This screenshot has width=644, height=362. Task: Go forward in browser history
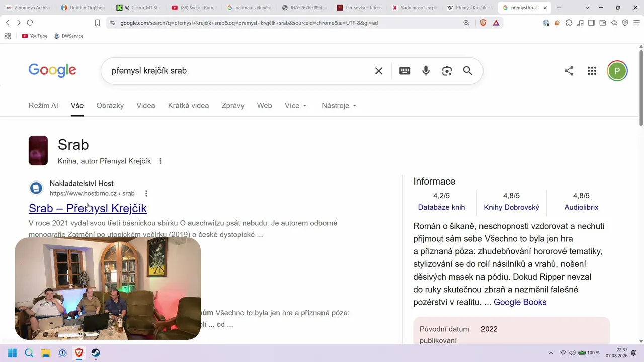point(19,23)
